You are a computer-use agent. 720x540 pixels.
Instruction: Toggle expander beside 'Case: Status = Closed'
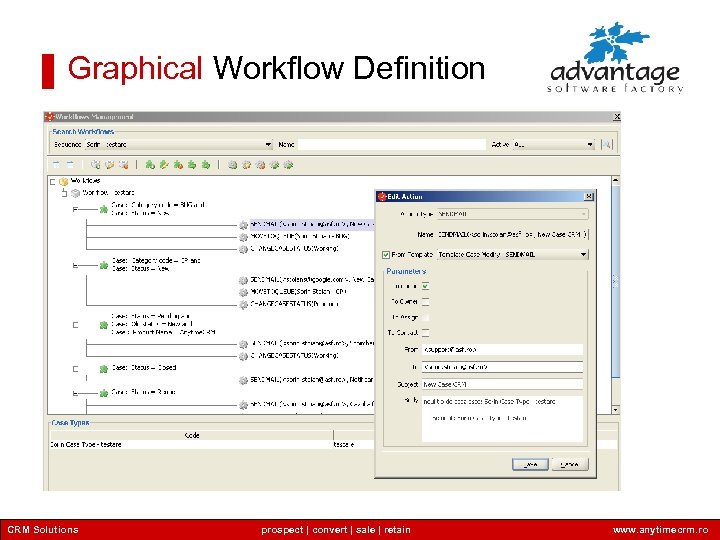point(75,369)
